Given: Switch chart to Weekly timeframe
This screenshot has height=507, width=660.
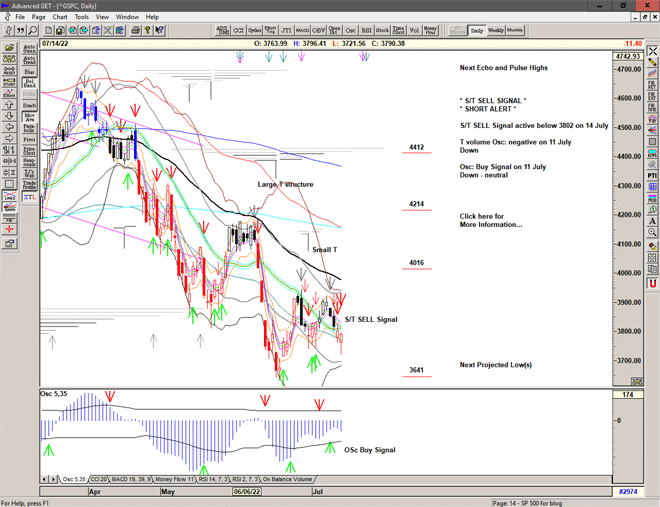Looking at the screenshot, I should coord(495,30).
